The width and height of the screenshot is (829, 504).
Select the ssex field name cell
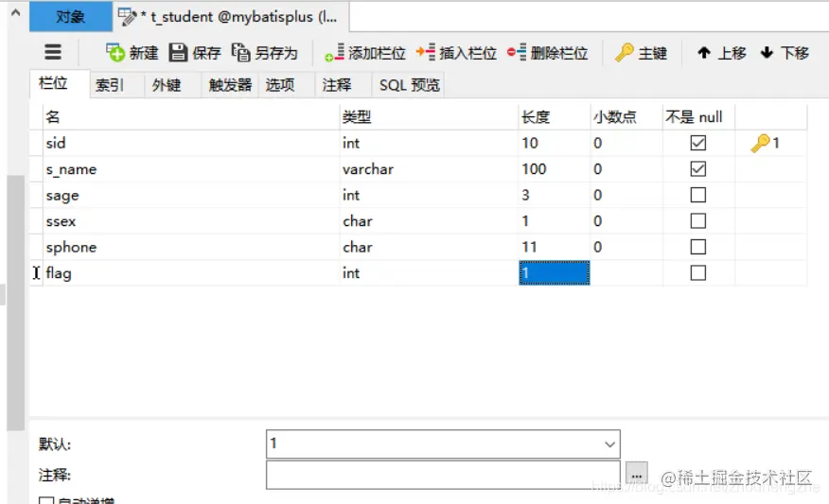[x=191, y=221]
